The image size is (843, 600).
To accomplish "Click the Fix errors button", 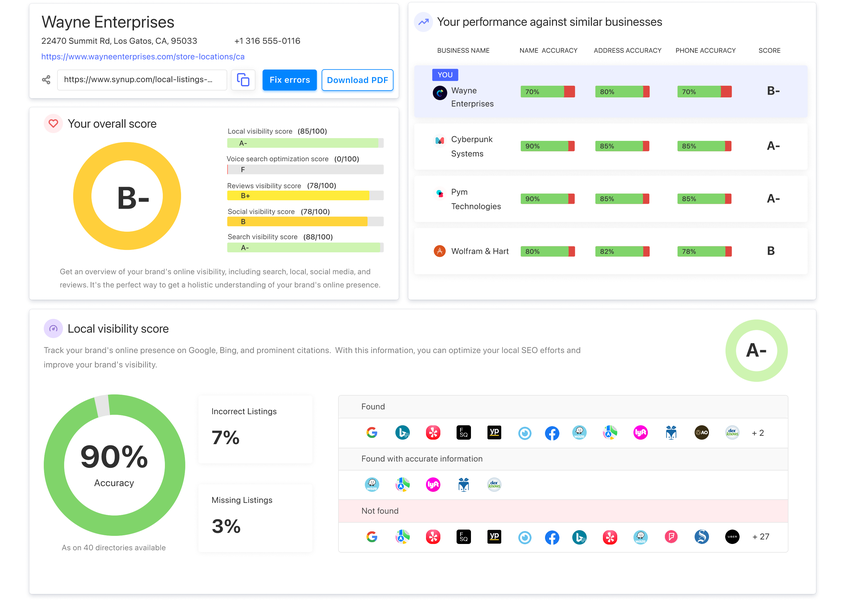I will click(x=289, y=80).
